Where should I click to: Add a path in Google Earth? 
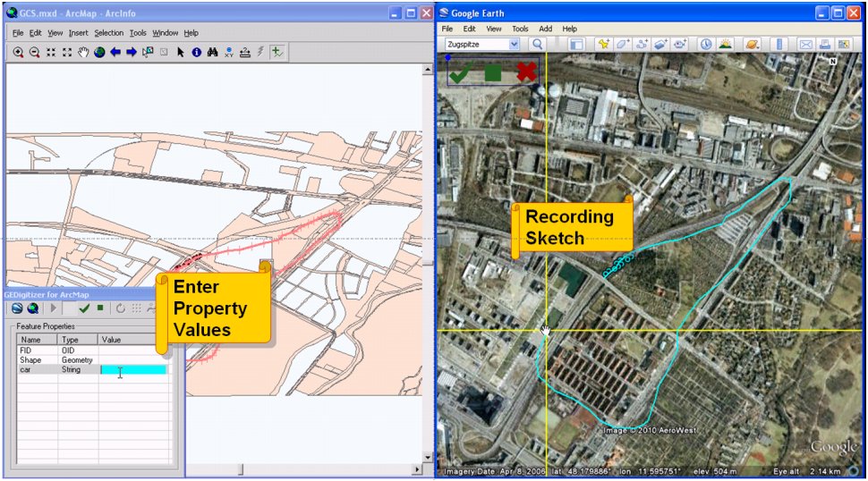tap(642, 44)
